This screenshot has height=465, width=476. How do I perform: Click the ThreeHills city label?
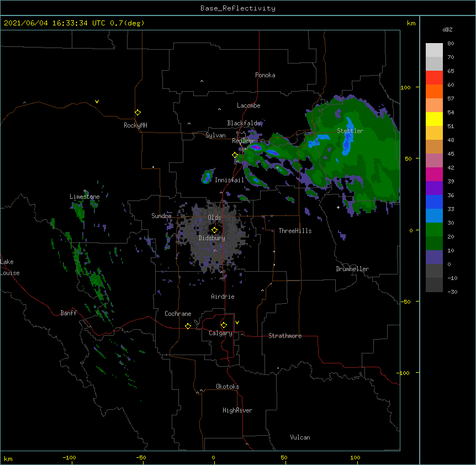pos(295,231)
